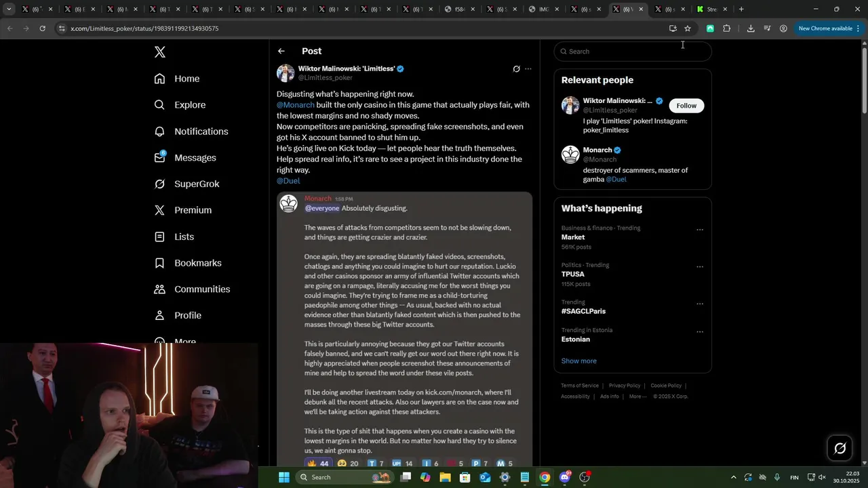Open File Explorer from taskbar
This screenshot has width=868, height=488.
click(446, 477)
